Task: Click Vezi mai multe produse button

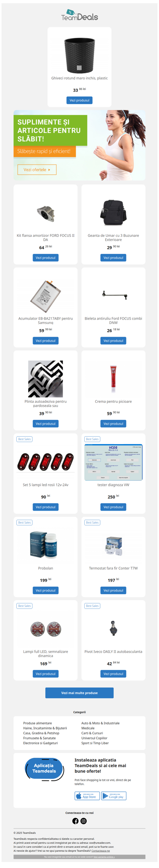Action: tap(79, 692)
